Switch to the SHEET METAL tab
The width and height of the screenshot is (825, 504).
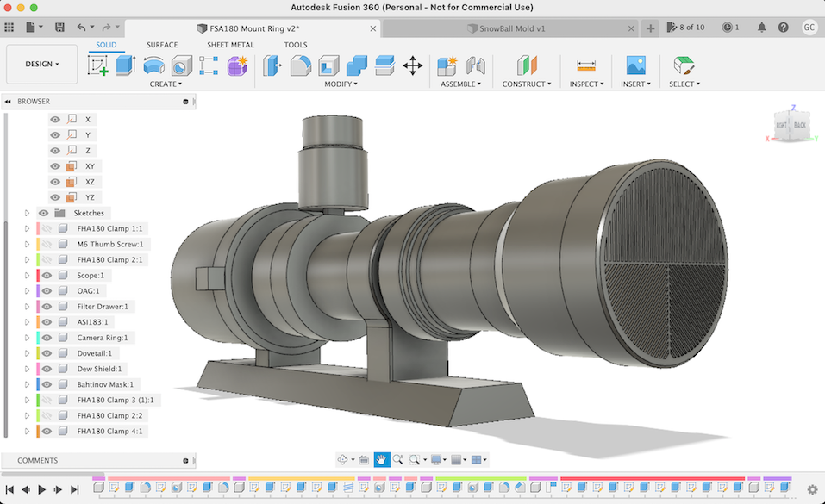[x=230, y=45]
